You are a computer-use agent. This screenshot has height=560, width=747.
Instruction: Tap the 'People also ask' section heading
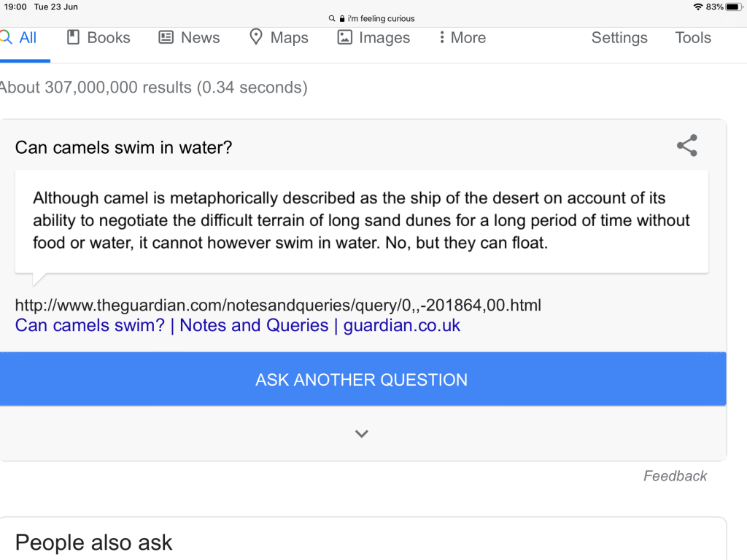tap(94, 542)
